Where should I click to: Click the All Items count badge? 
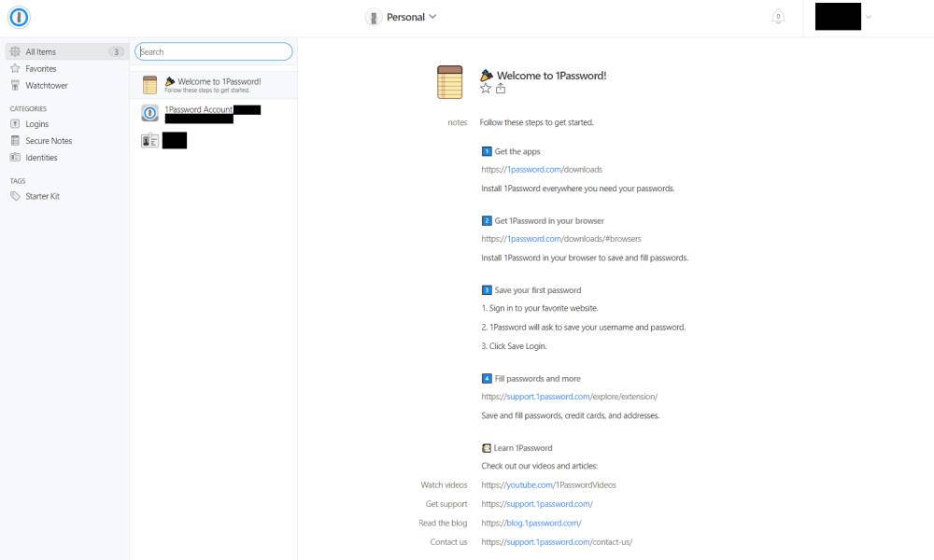click(116, 51)
